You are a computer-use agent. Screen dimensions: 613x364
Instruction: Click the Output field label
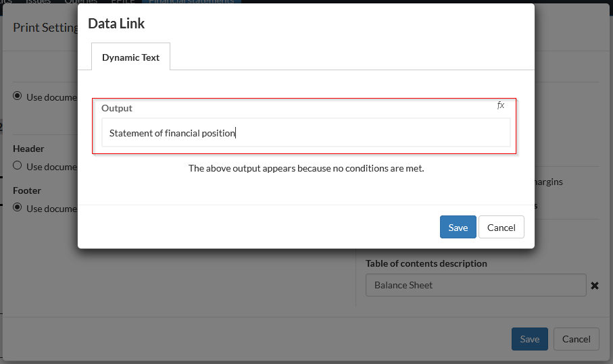coord(117,108)
